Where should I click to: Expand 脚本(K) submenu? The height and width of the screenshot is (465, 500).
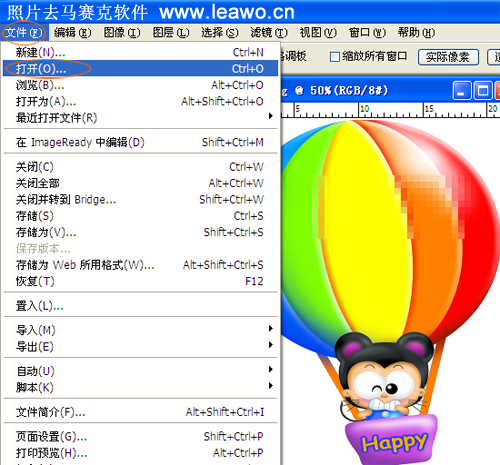coord(140,387)
